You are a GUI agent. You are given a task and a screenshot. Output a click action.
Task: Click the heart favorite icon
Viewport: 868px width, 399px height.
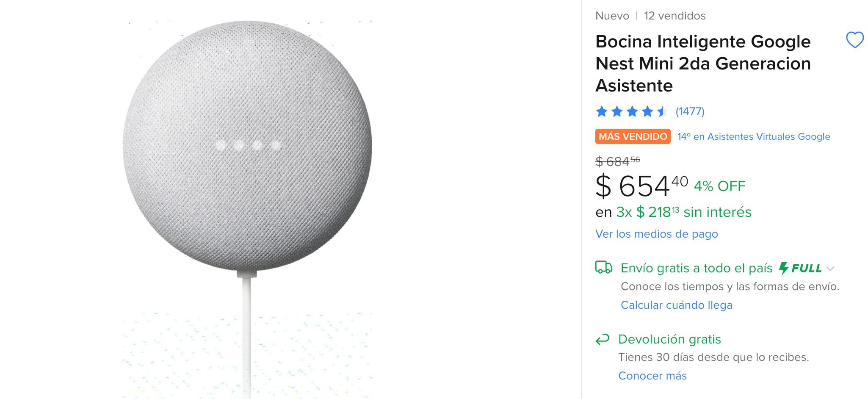click(854, 40)
